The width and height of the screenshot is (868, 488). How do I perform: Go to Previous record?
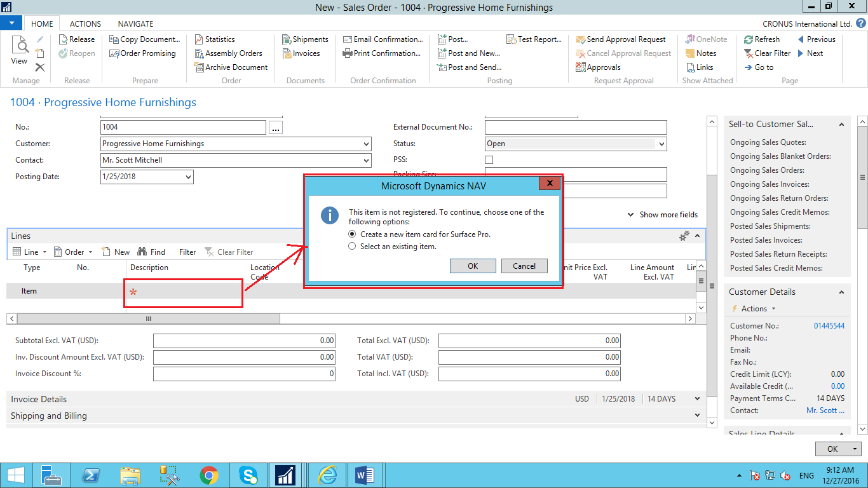coord(816,39)
